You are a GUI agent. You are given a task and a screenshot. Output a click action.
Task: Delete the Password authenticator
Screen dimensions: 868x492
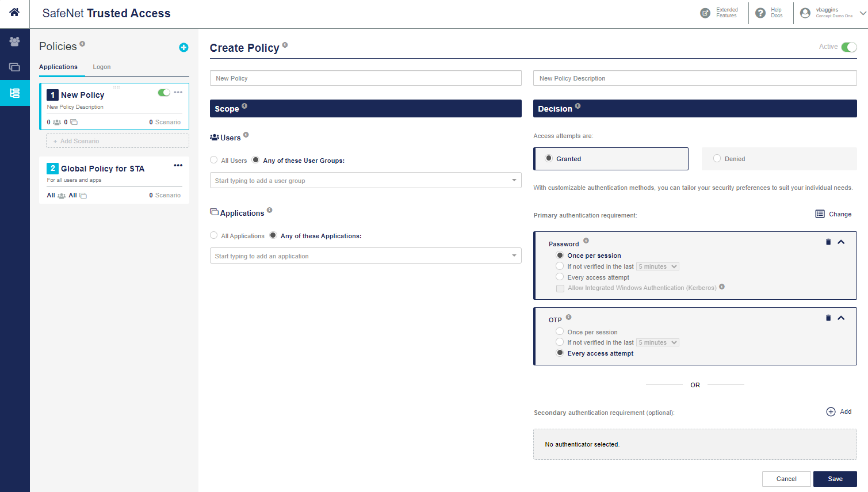(828, 242)
